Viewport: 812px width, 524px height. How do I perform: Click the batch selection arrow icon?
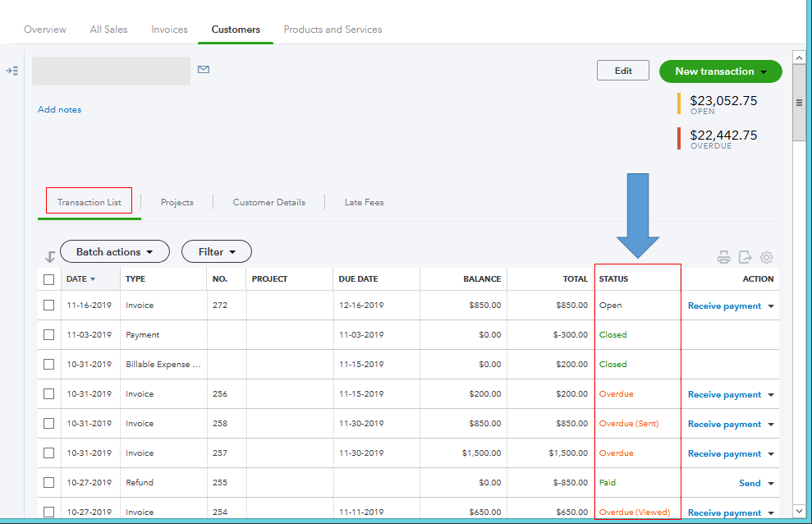pos(50,256)
